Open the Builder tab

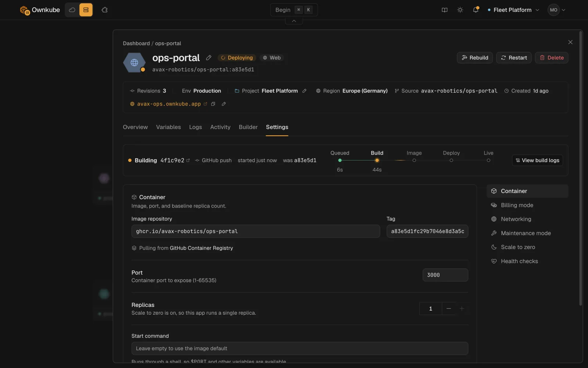pyautogui.click(x=248, y=127)
